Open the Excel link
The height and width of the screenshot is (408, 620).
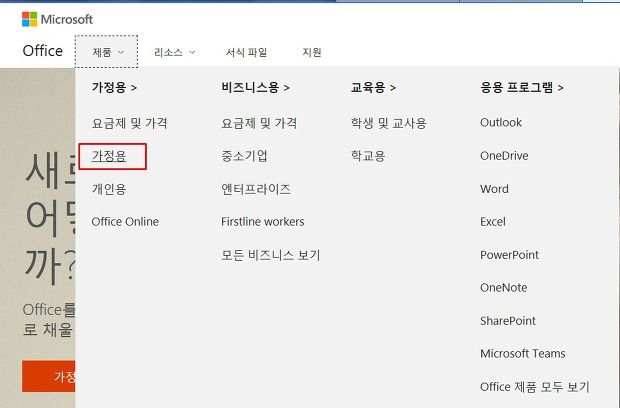(x=493, y=222)
